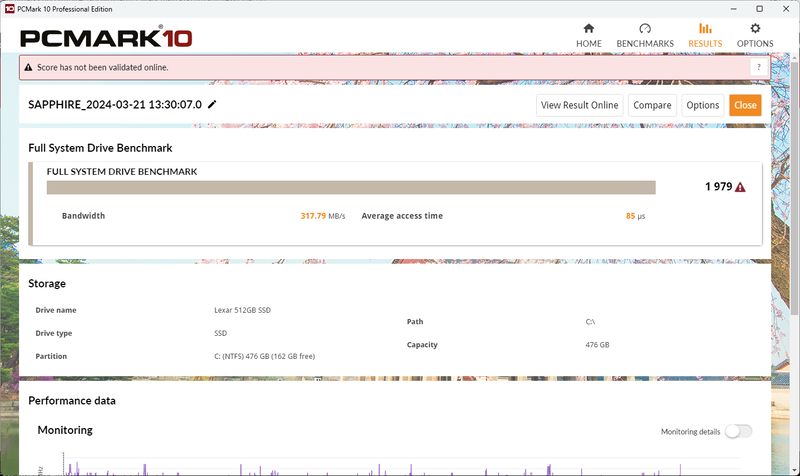Viewport: 800px width, 476px height.
Task: Click drive name value Lexar 512GB SSD
Action: [x=242, y=310]
